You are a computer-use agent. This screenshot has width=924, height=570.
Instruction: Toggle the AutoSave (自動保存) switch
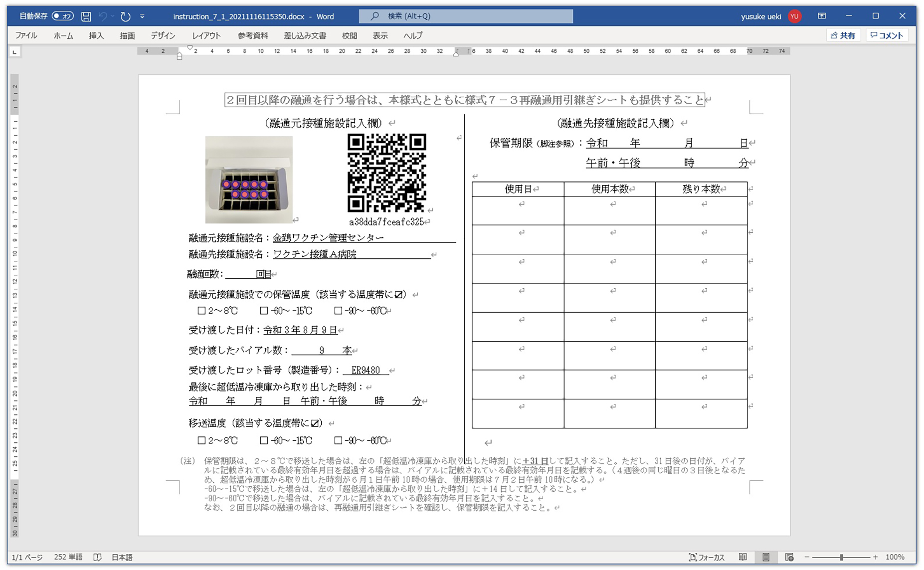(x=62, y=16)
